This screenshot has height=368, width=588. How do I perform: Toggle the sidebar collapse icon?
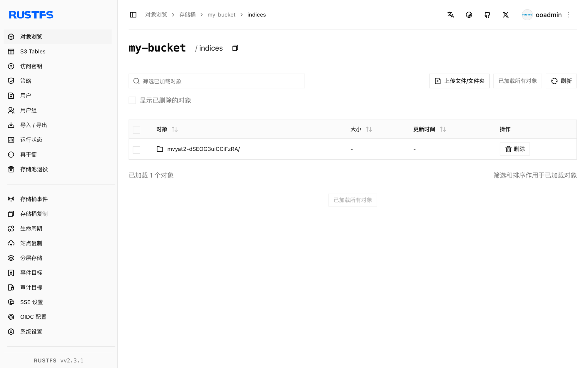pos(133,15)
